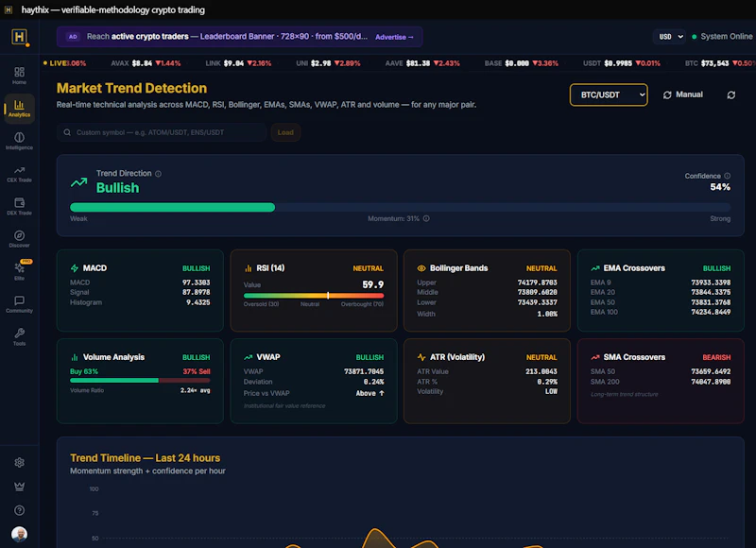Open the user profile avatar
The height and width of the screenshot is (548, 756).
(x=19, y=534)
